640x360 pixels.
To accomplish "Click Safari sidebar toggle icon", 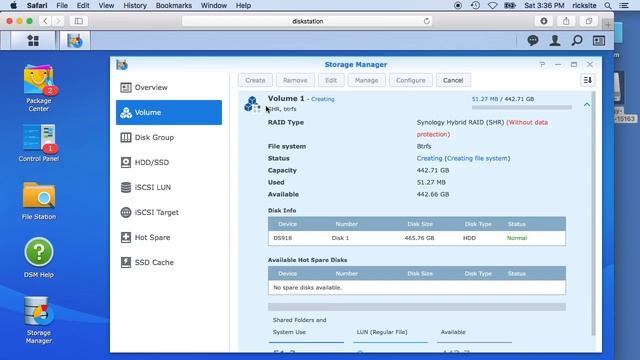I will pos(79,21).
